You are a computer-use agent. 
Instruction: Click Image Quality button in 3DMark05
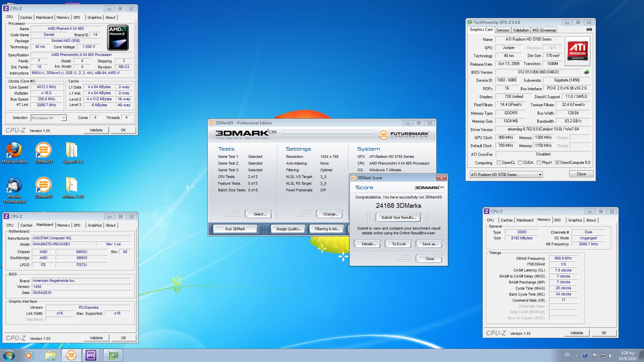(x=289, y=229)
